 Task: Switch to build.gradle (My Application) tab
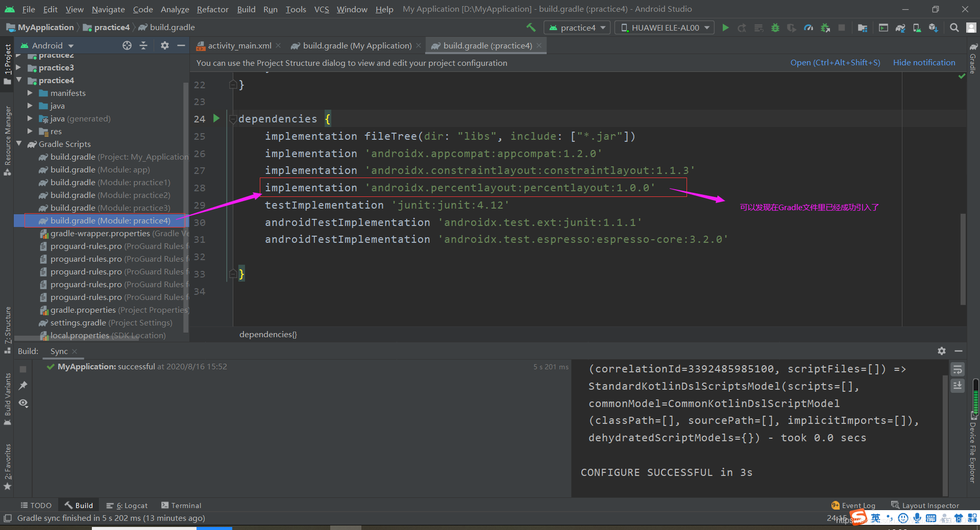[357, 45]
